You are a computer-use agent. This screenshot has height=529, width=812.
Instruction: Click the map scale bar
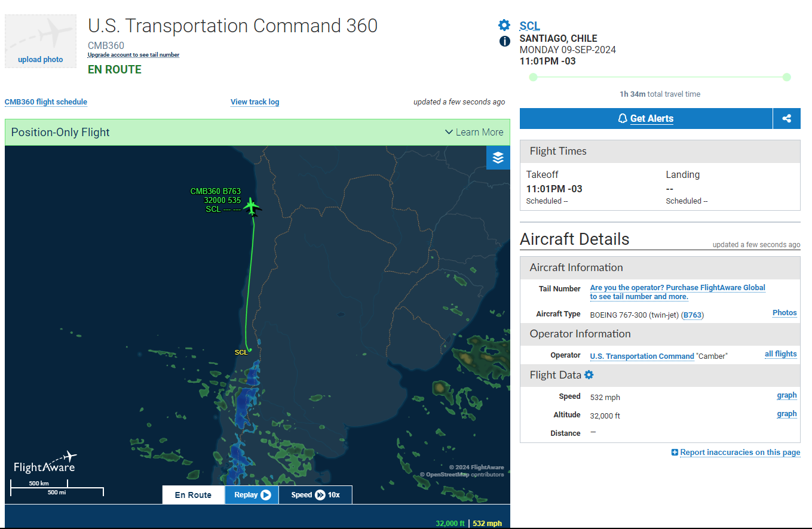pos(57,488)
